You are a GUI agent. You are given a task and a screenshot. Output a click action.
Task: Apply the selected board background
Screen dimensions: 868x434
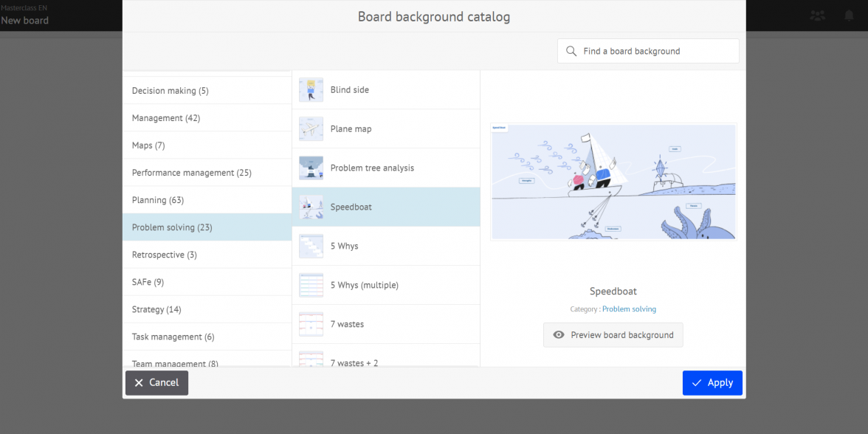pyautogui.click(x=712, y=382)
